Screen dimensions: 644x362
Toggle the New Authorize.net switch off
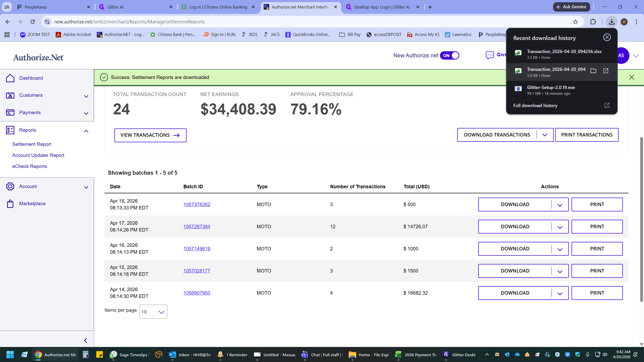pyautogui.click(x=450, y=56)
